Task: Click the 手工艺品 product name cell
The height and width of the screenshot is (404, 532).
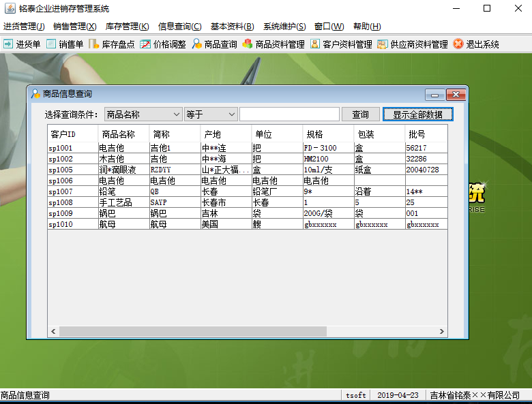Action: tap(123, 202)
